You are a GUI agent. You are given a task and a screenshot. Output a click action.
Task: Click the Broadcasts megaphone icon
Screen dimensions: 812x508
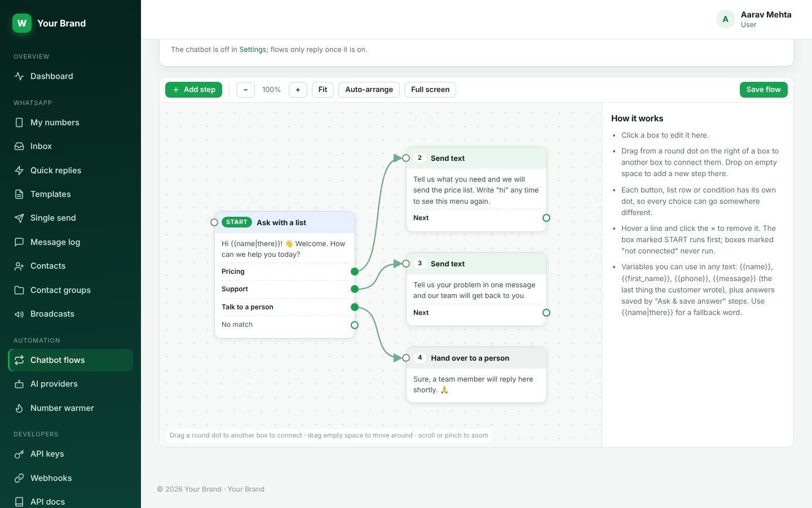(x=19, y=314)
